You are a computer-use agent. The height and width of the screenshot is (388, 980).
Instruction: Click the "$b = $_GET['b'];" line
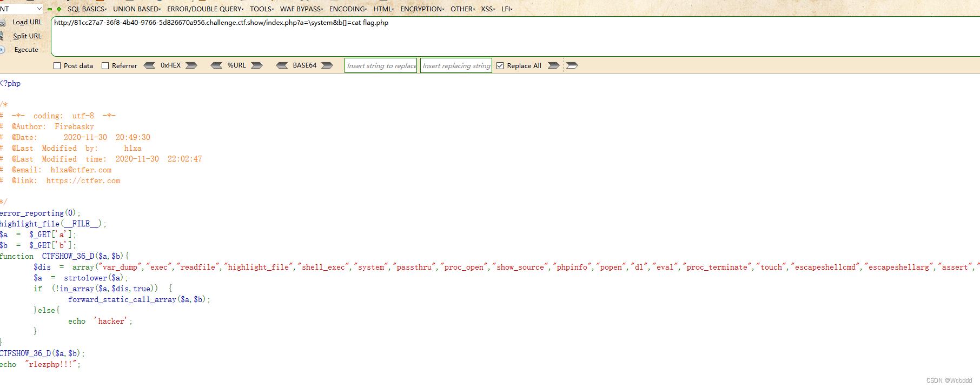[38, 245]
